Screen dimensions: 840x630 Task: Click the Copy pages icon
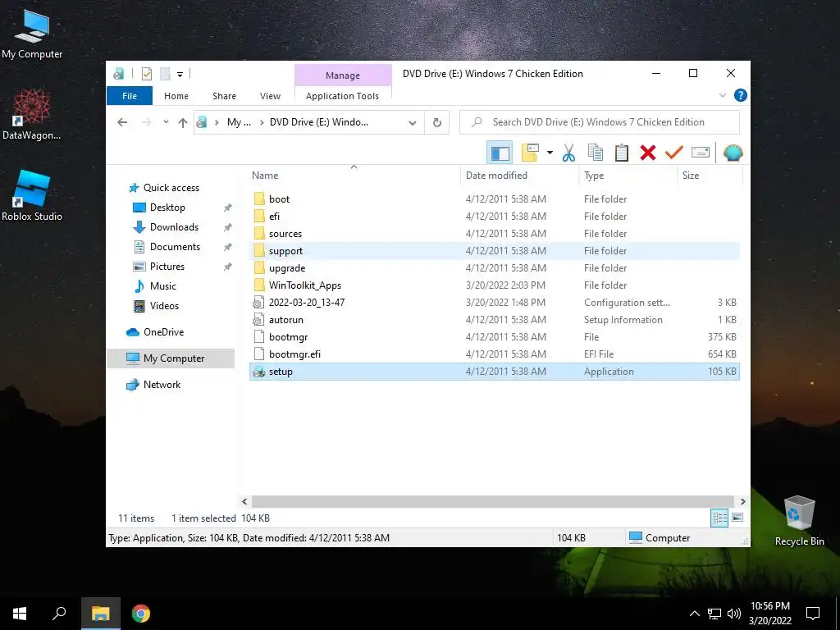(x=596, y=153)
